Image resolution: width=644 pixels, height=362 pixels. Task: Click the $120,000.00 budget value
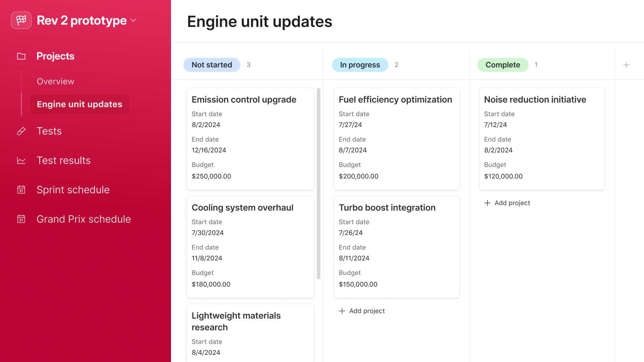point(503,176)
